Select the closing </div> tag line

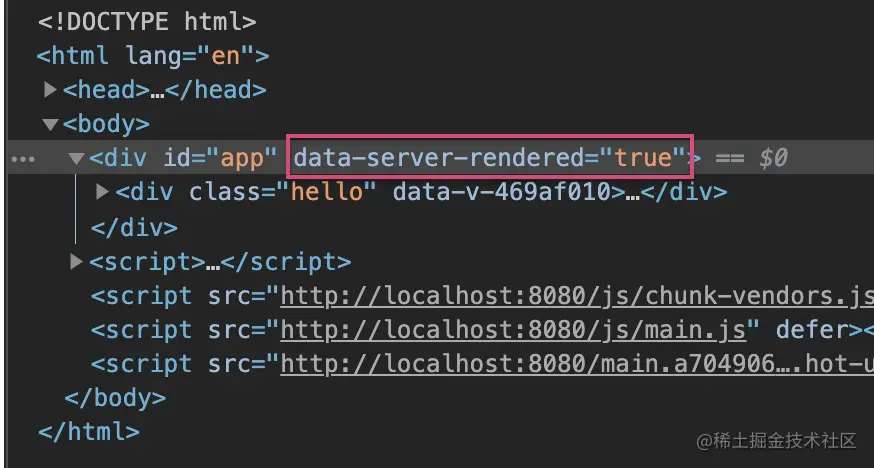(x=134, y=228)
